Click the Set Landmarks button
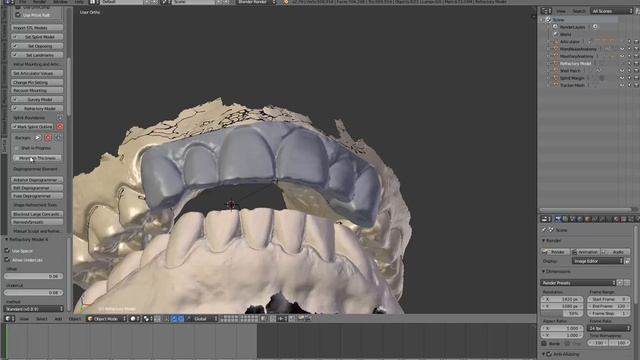This screenshot has height=360, width=640. point(37,55)
